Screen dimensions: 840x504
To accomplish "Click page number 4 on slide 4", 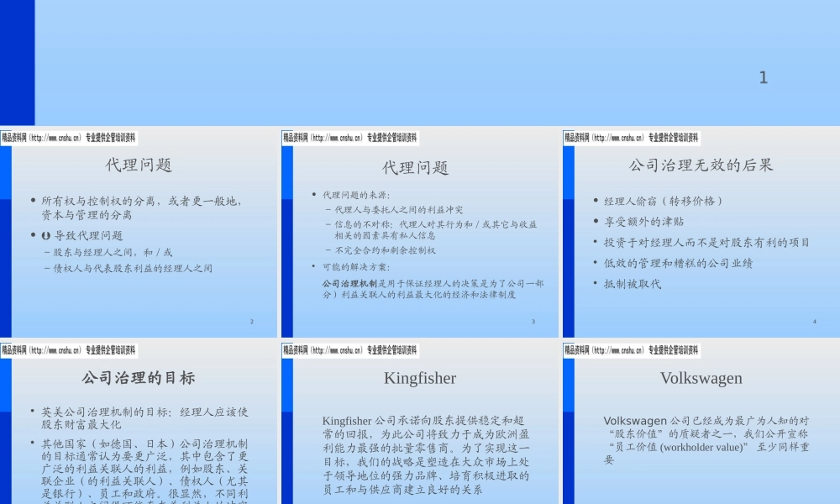I will [x=814, y=322].
